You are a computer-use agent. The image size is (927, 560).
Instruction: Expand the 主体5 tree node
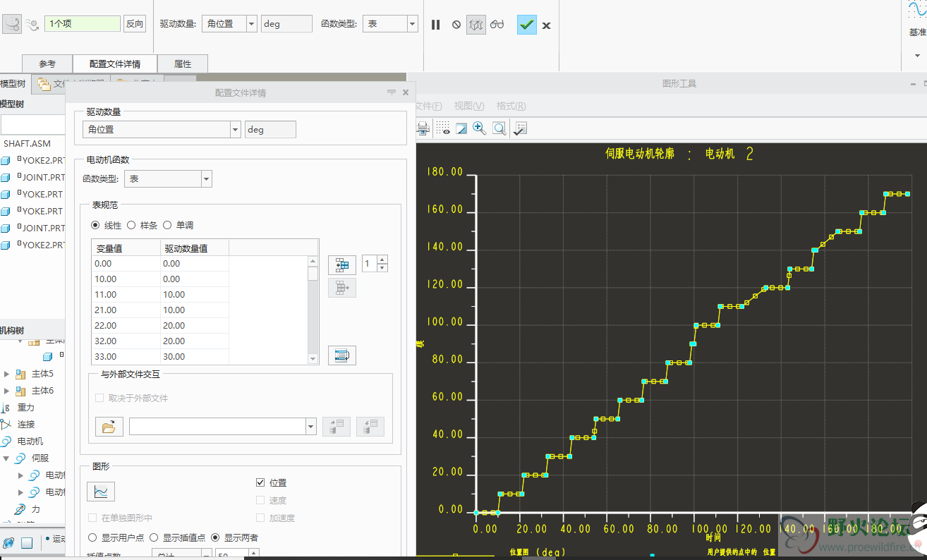7,374
